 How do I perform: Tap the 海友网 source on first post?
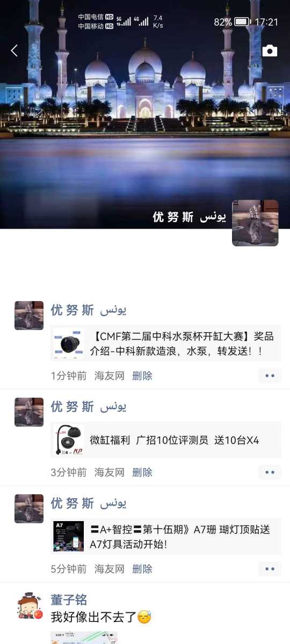point(110,376)
